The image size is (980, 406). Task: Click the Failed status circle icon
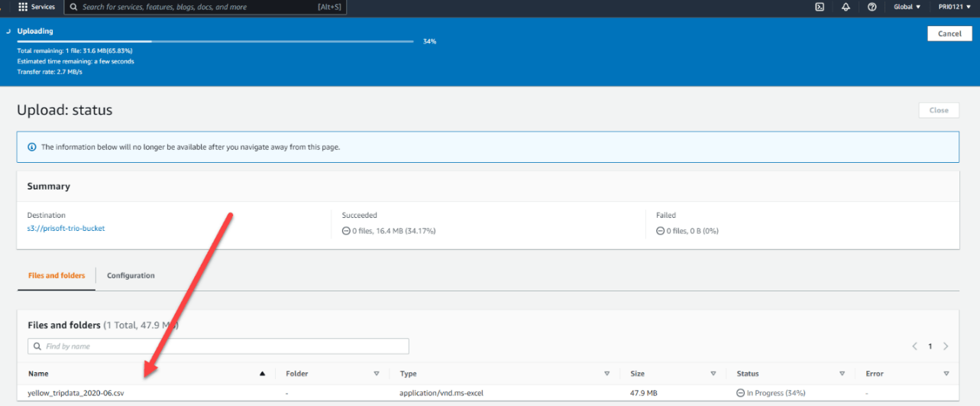[660, 231]
